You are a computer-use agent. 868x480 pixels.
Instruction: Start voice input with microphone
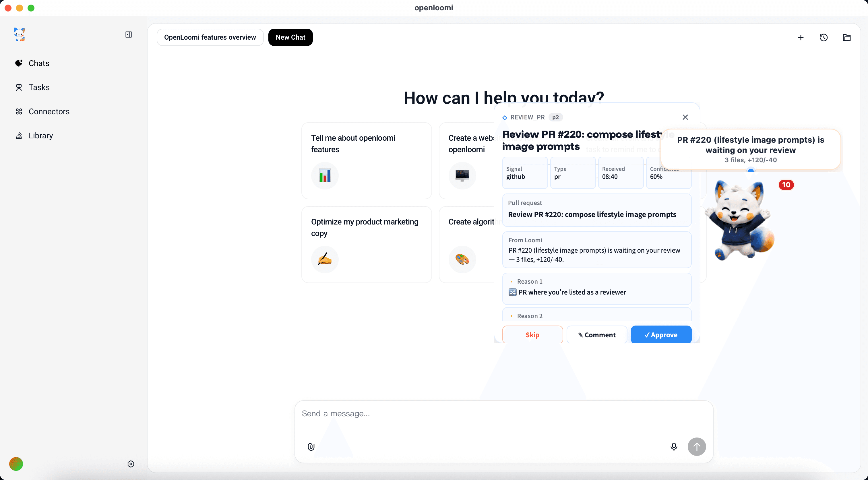[x=674, y=447]
